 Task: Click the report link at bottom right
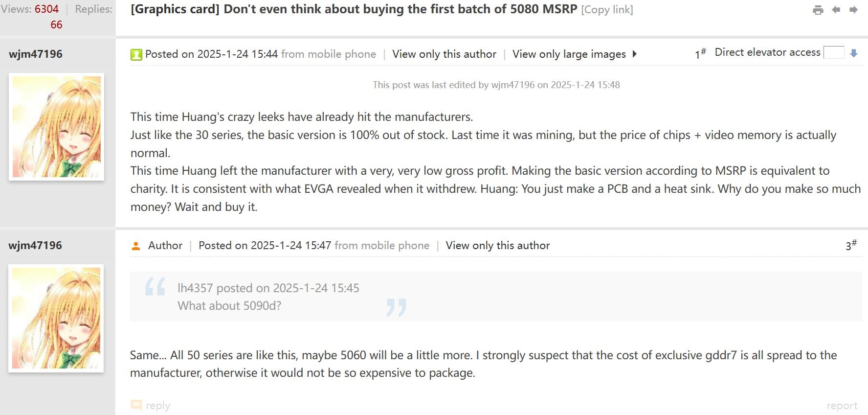842,406
